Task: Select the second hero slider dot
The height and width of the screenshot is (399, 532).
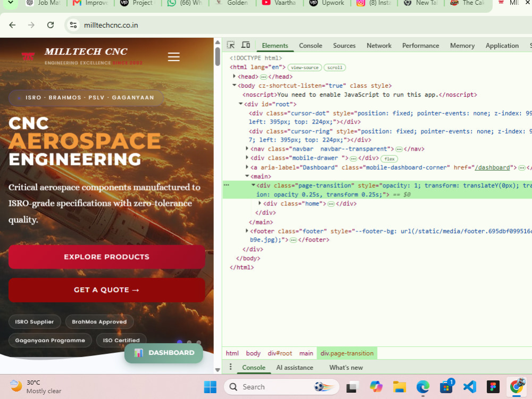Action: [x=189, y=342]
